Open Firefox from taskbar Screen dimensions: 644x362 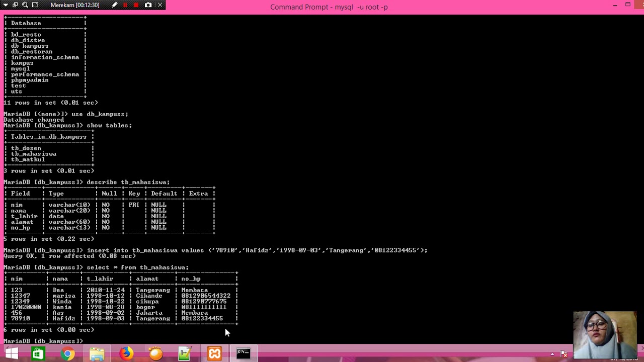tap(126, 354)
